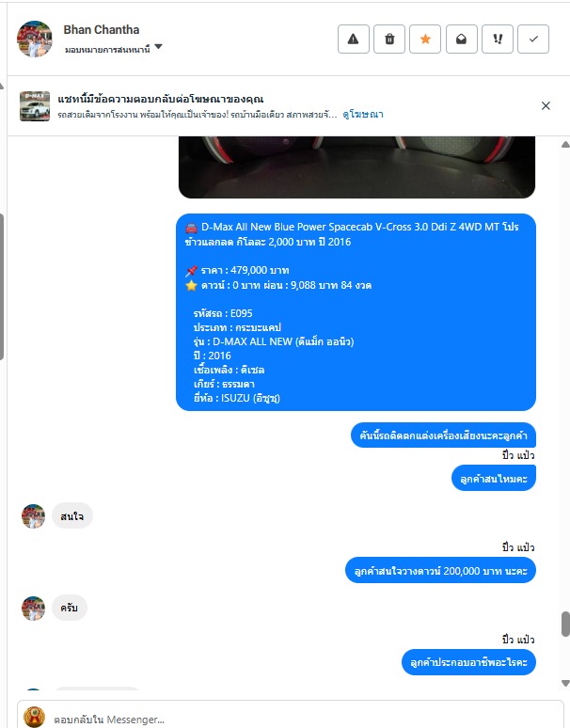Click the chat scroll down arrow

(565, 683)
